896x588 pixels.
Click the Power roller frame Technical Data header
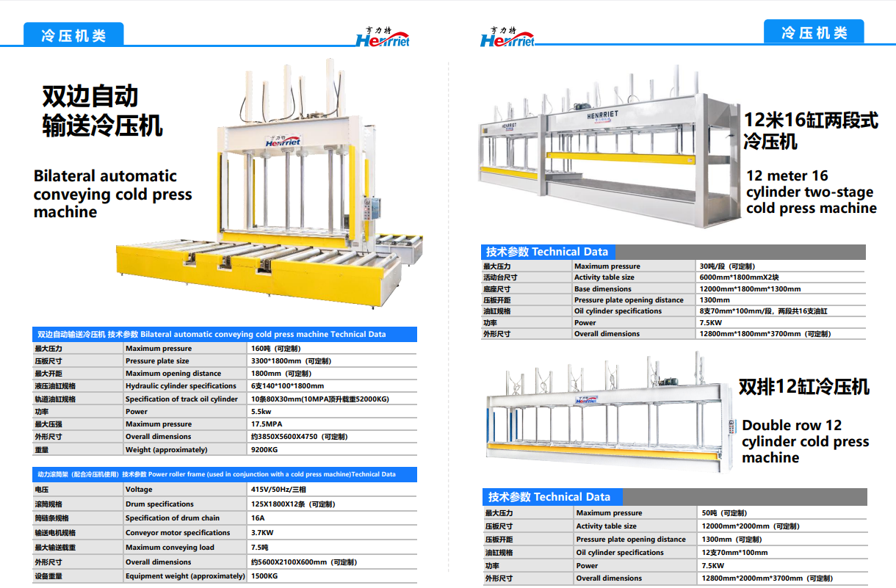point(225,474)
